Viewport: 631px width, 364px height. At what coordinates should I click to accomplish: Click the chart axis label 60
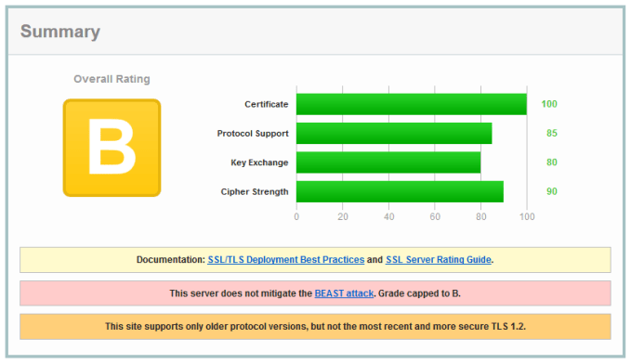435,216
